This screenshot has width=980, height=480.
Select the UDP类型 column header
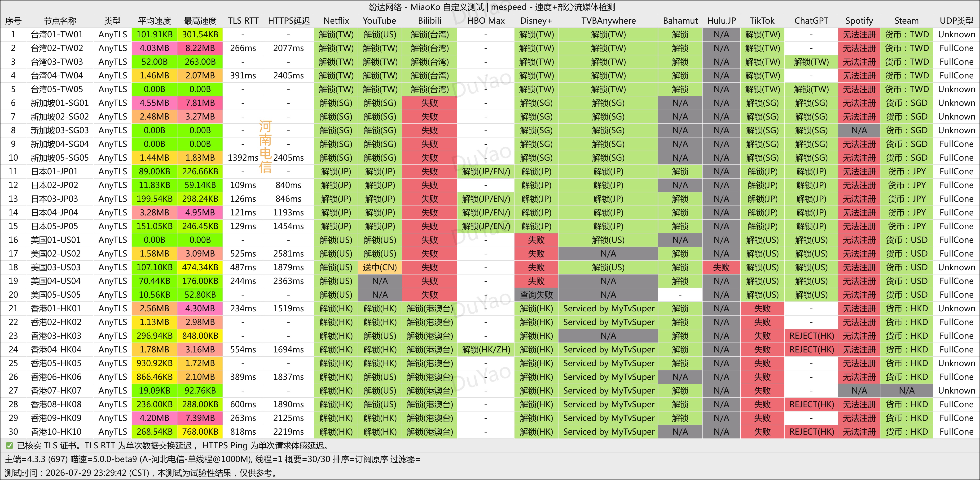click(956, 21)
